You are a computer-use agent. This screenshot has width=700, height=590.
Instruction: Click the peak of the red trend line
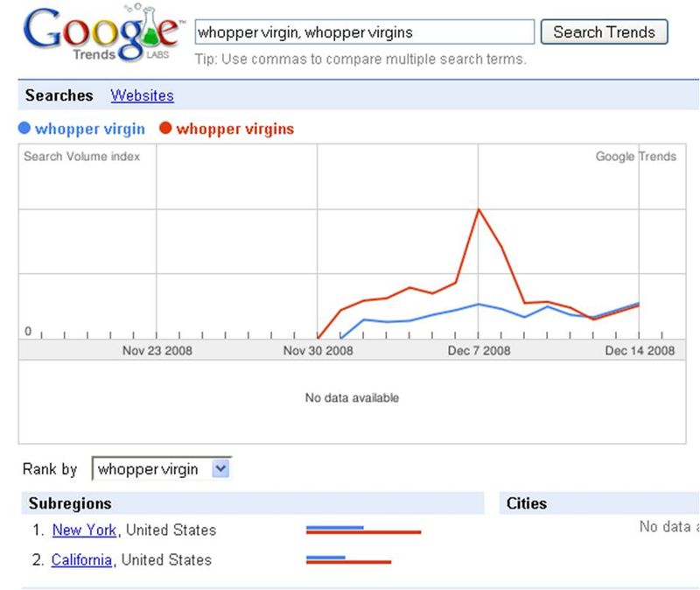[478, 209]
